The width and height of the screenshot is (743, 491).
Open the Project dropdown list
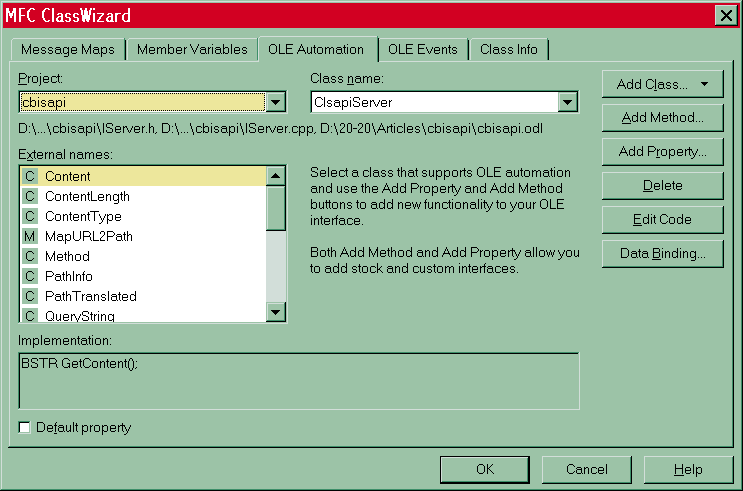(x=277, y=102)
